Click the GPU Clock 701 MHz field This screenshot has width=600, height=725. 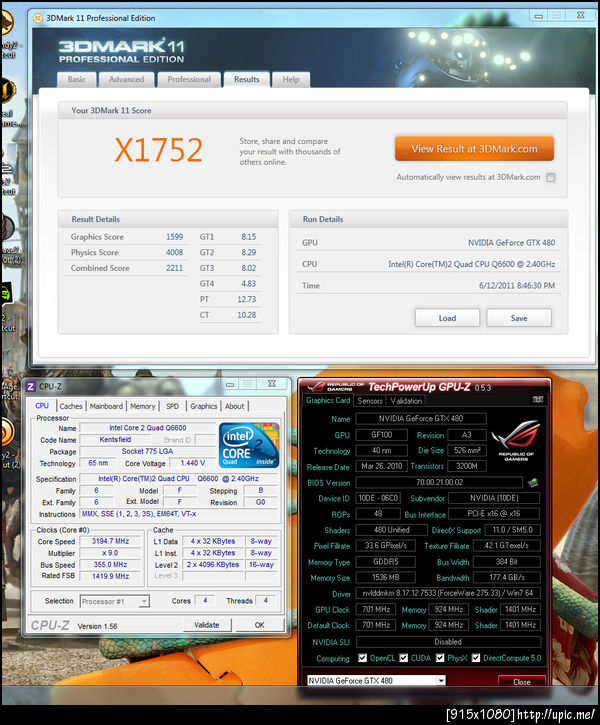376,609
